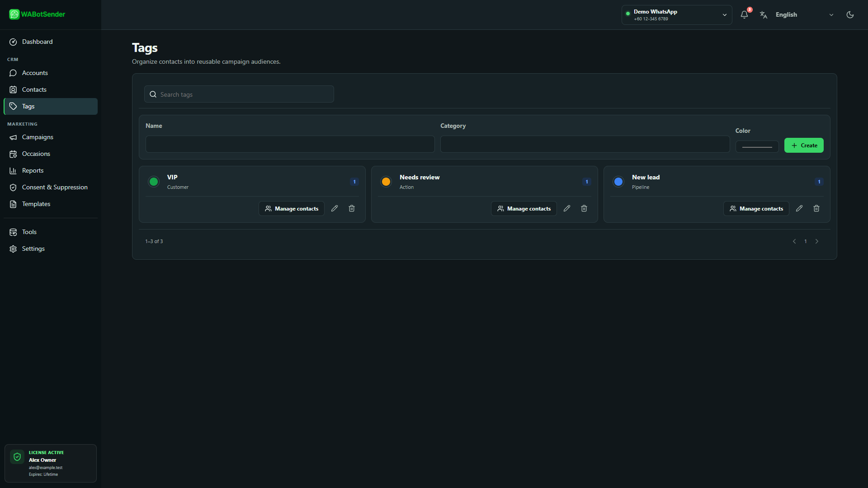The width and height of the screenshot is (868, 488).
Task: Manage contacts for Needs review tag
Action: (524, 208)
